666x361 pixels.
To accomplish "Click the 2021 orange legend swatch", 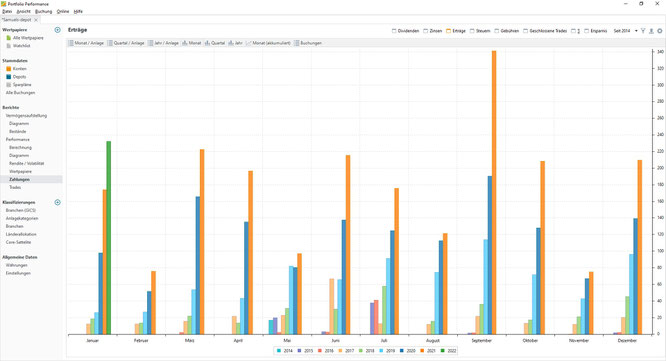I will 423,351.
